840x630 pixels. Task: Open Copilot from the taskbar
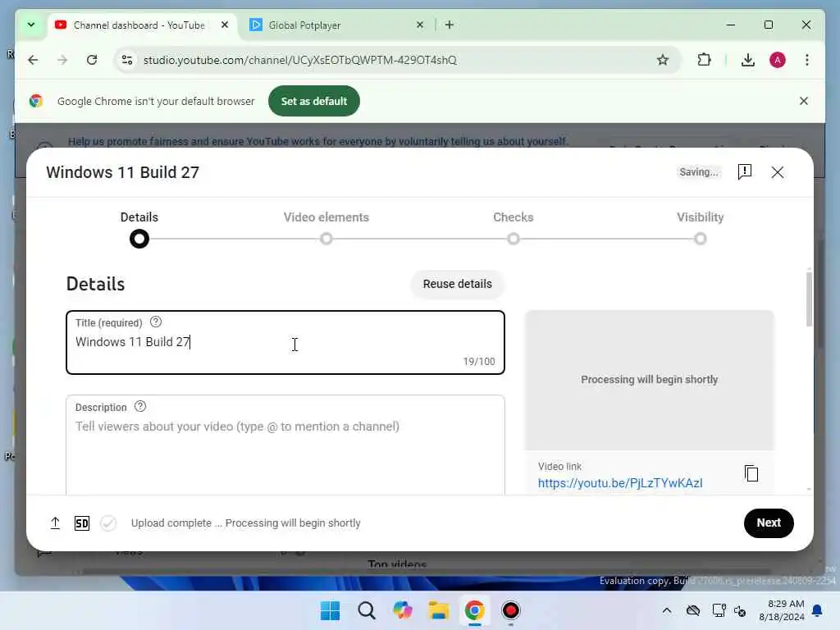click(402, 610)
